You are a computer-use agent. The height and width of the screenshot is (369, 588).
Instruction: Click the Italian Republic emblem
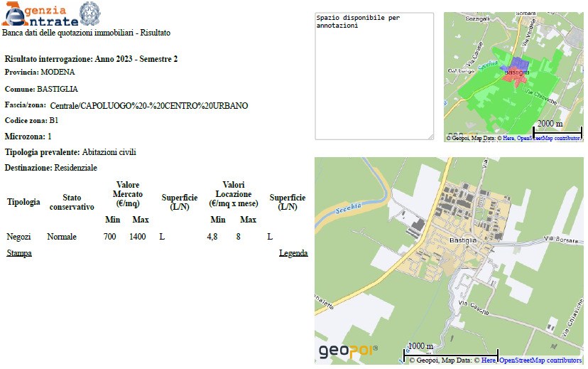coord(89,14)
